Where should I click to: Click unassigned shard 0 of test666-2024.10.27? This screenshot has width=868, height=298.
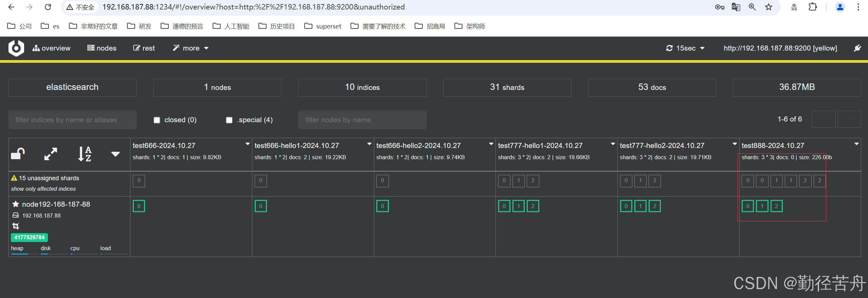139,181
